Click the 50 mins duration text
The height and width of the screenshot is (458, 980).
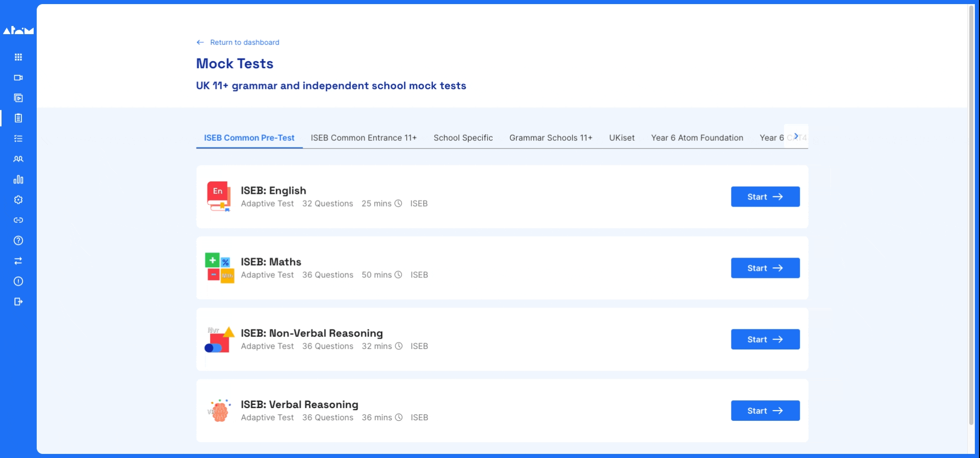[377, 275]
